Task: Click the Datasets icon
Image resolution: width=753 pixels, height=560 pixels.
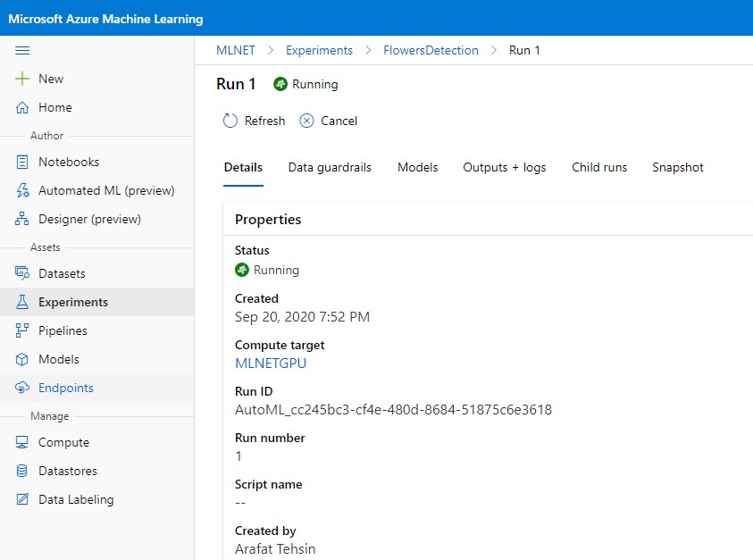Action: tap(23, 273)
